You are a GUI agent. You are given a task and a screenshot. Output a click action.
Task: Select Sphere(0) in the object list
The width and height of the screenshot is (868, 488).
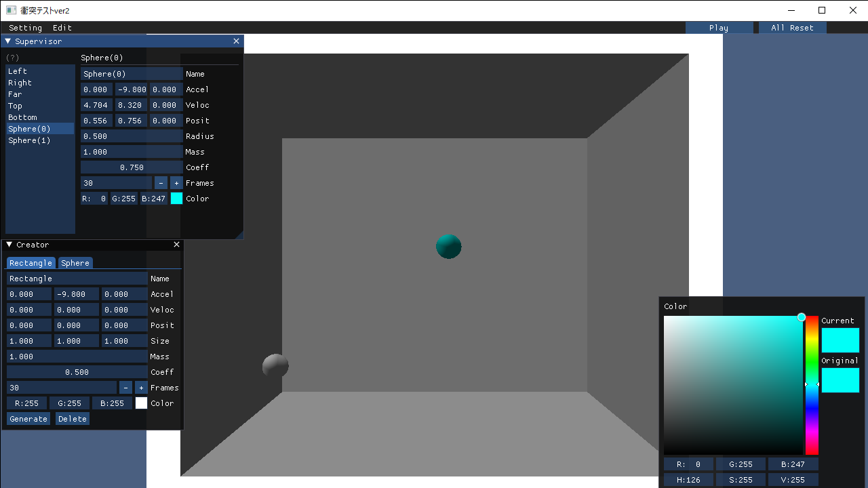pos(40,129)
